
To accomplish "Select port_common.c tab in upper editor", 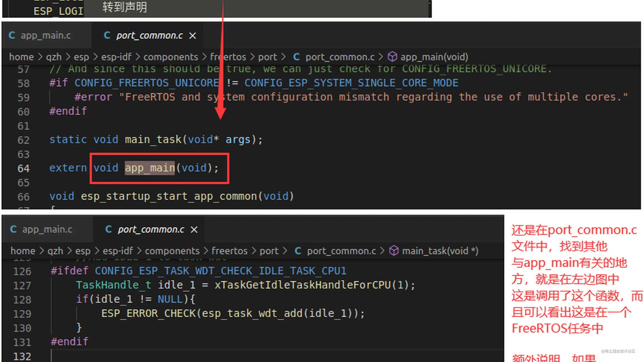I will pyautogui.click(x=148, y=36).
